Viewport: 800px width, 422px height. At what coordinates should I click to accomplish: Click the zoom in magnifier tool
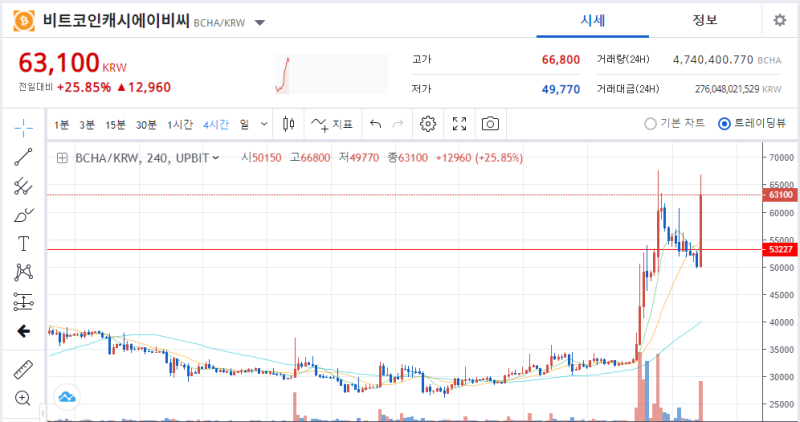(22, 398)
